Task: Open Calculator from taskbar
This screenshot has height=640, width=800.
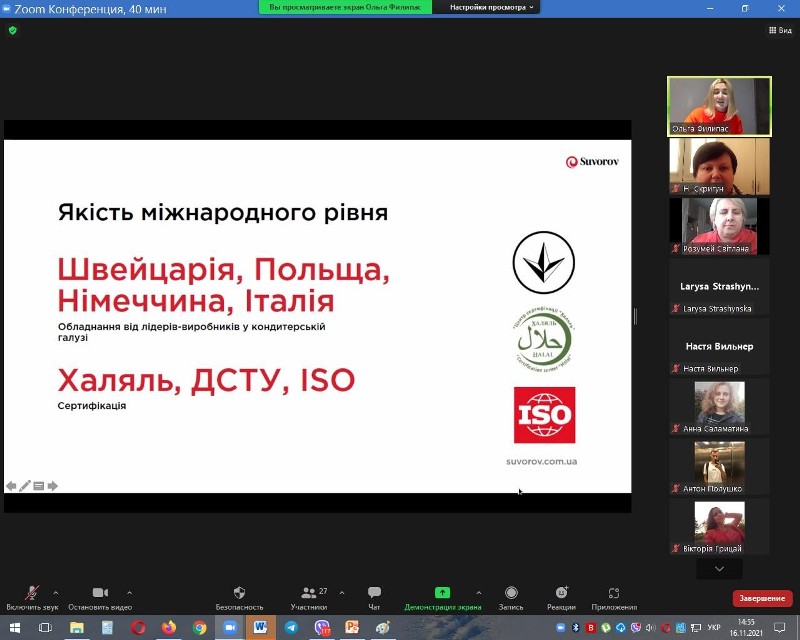Action: pos(107,627)
